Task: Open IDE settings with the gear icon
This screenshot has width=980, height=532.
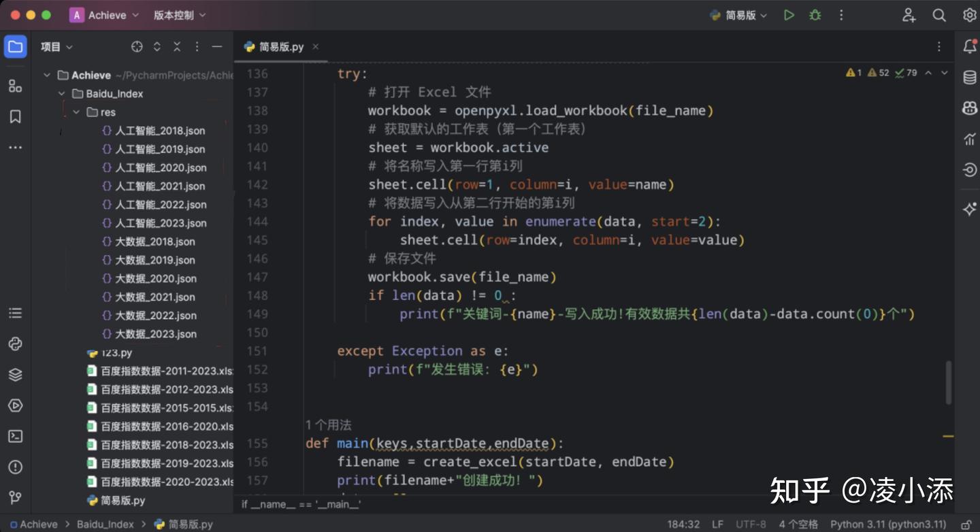Action: pos(971,14)
